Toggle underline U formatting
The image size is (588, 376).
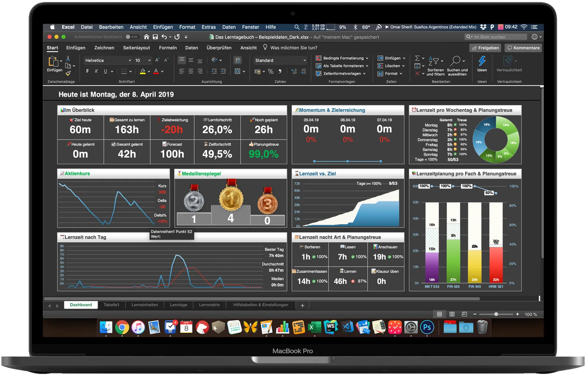106,71
